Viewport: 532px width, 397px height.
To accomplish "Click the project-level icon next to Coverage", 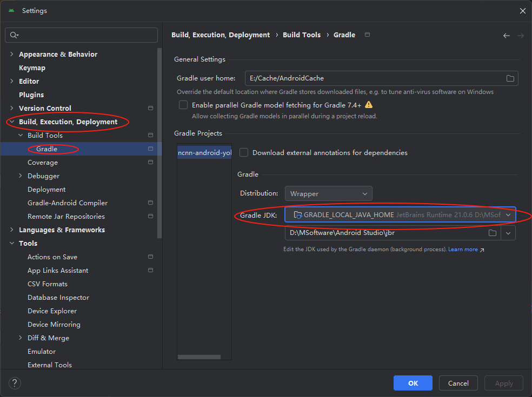I will coord(151,162).
